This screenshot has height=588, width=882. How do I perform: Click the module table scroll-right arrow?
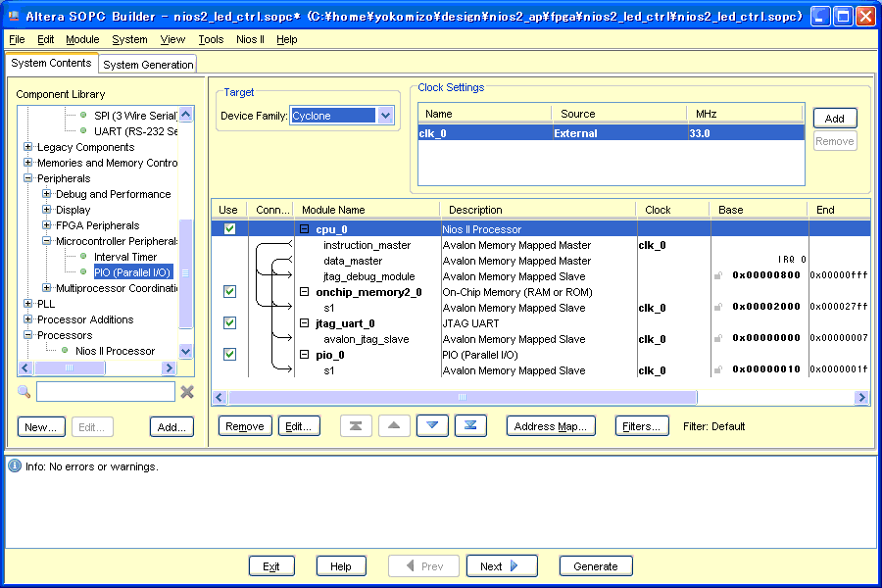pos(861,397)
